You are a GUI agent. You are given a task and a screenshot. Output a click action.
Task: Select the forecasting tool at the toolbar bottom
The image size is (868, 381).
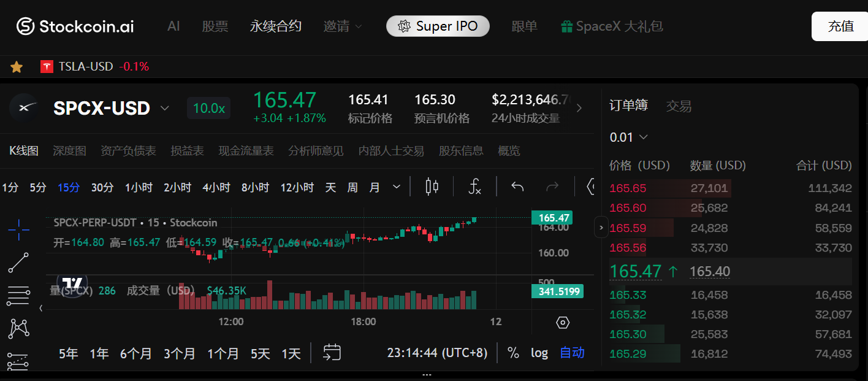[18, 361]
